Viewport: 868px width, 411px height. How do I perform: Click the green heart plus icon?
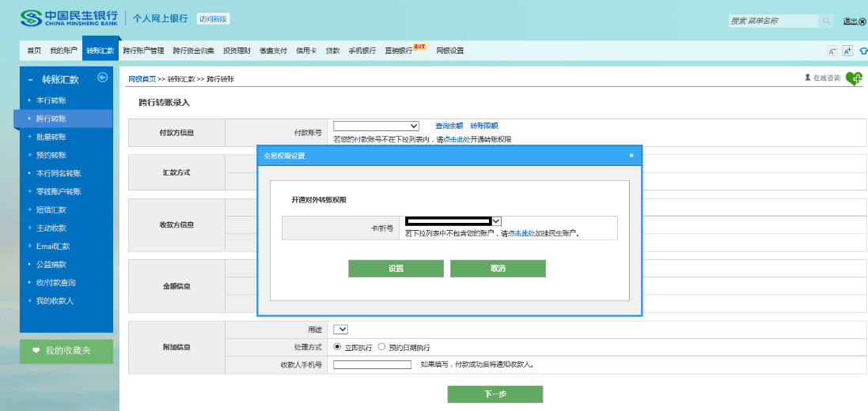854,78
